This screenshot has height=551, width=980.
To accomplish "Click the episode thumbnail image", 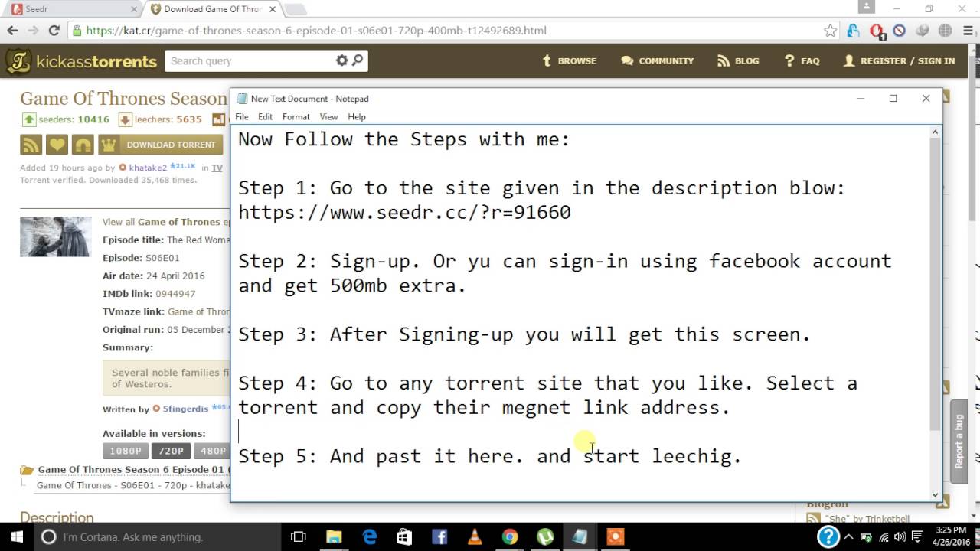I will pos(55,236).
